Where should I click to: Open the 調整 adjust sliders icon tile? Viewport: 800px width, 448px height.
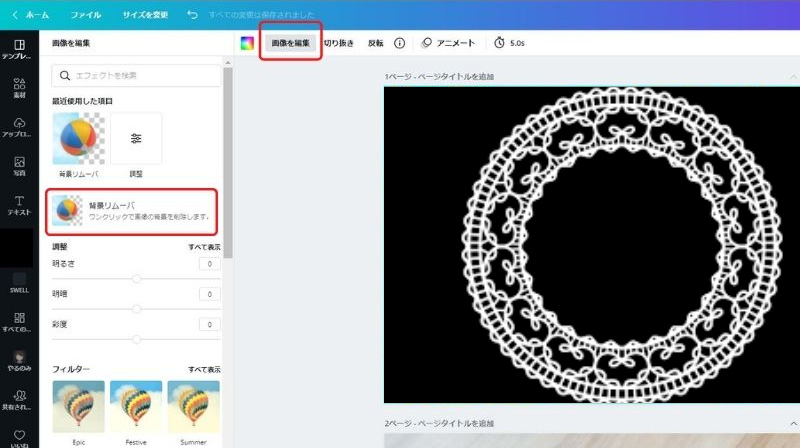136,139
